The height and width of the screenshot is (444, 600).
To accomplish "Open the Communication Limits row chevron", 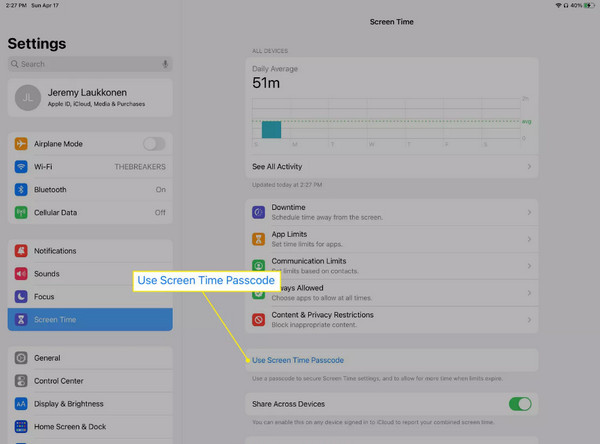I will (x=529, y=266).
